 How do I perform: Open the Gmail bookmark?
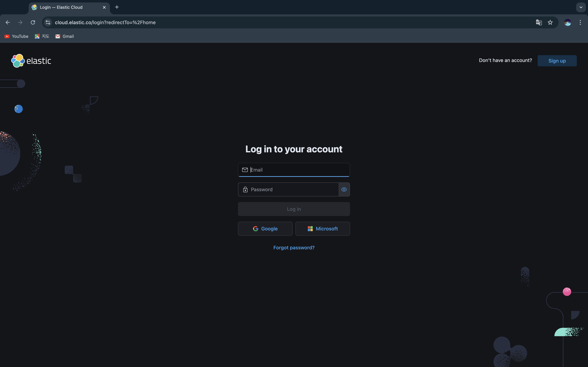[x=65, y=36]
